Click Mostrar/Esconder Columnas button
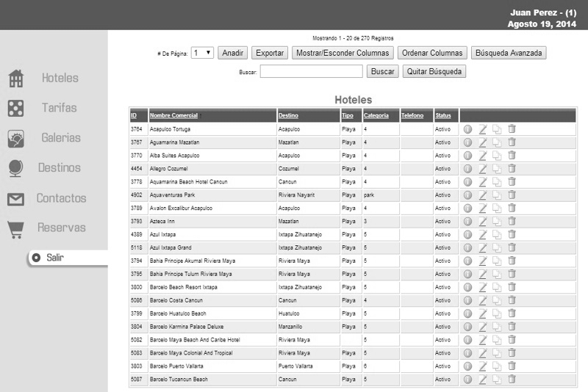The height and width of the screenshot is (392, 588). point(342,53)
